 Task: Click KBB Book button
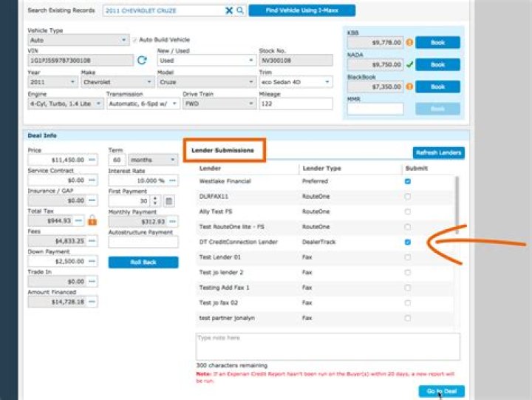click(x=437, y=42)
